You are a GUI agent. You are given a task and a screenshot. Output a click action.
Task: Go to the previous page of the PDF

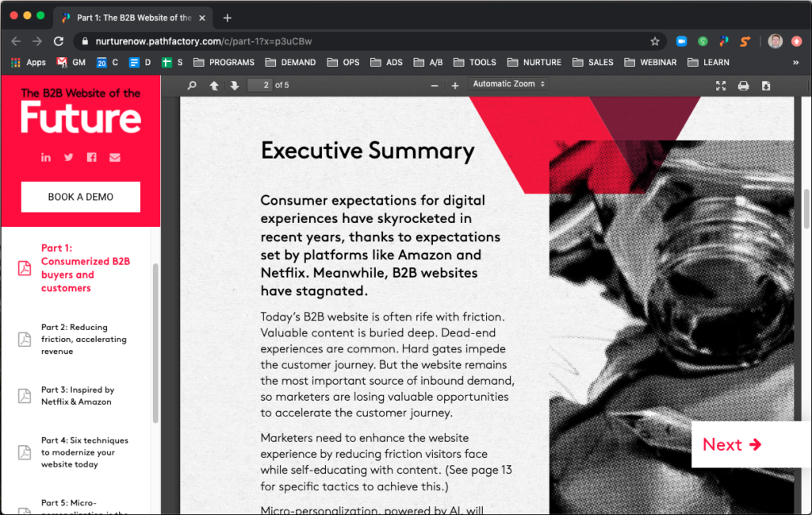point(214,84)
